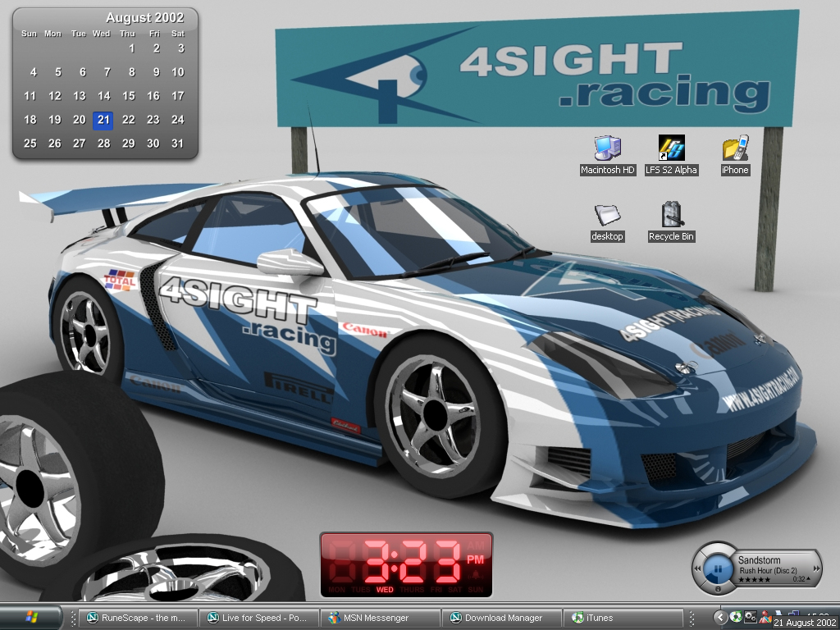840x630 pixels.
Task: Pause Sandstorm in the music widget
Action: pos(718,568)
